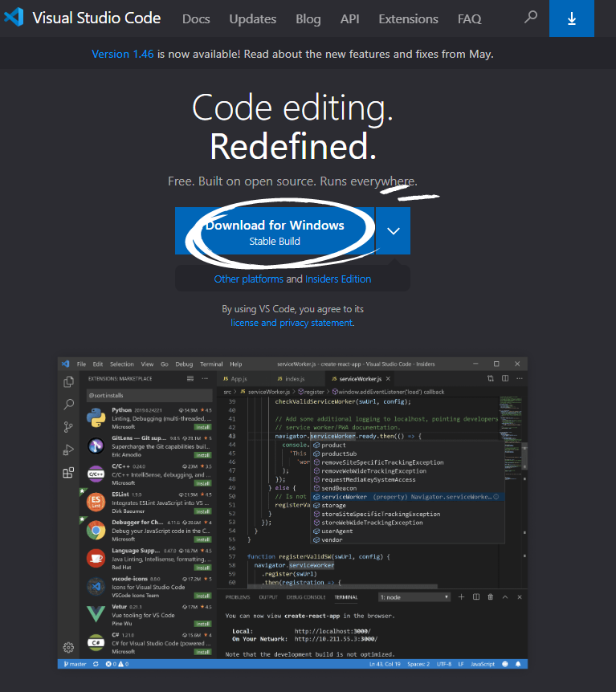Click the feedback smiley icon in status bar

tap(504, 664)
